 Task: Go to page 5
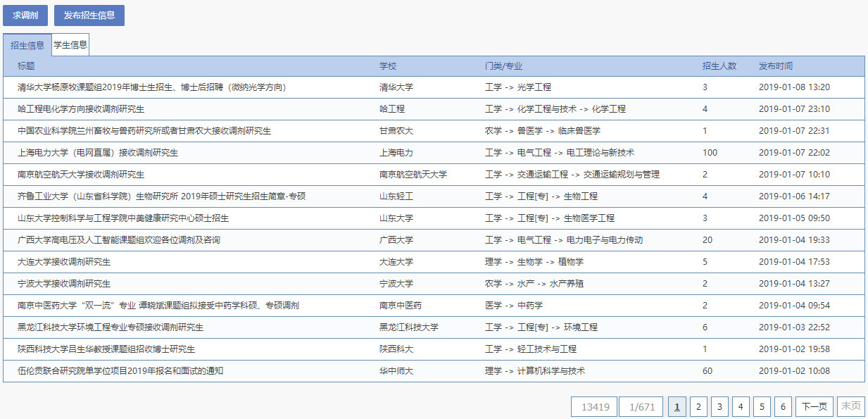(x=762, y=407)
